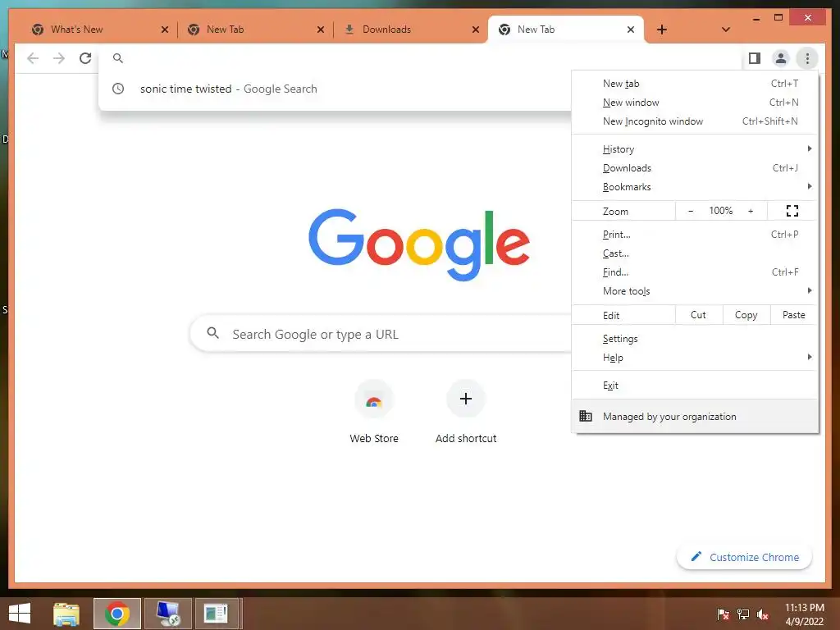The image size is (840, 630).
Task: Open the Windows Start button
Action: (20, 614)
